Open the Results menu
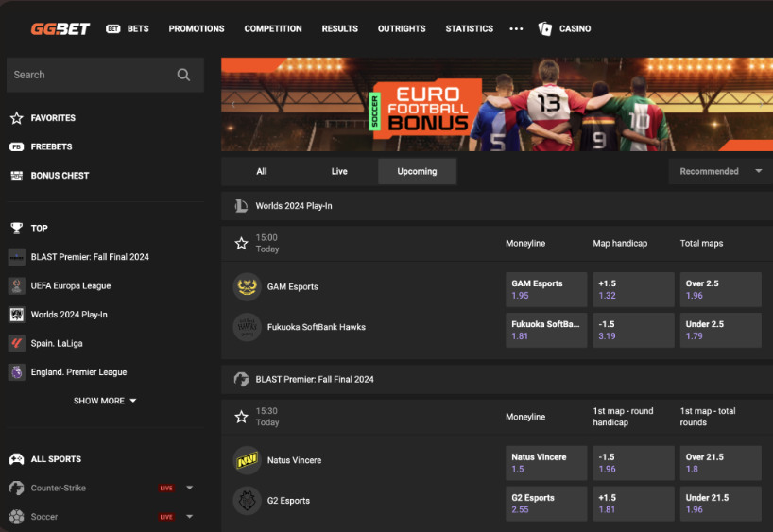 point(339,29)
